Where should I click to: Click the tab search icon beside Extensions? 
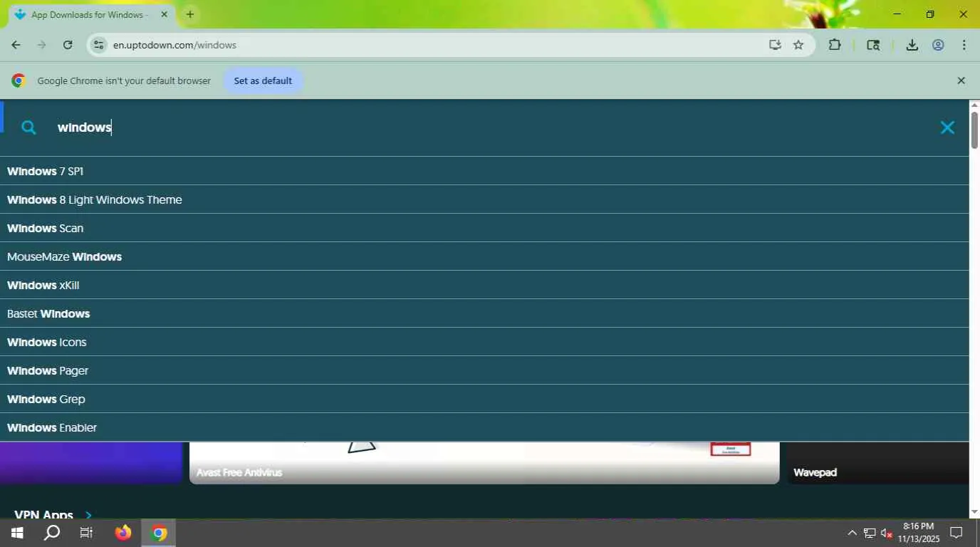pos(873,45)
